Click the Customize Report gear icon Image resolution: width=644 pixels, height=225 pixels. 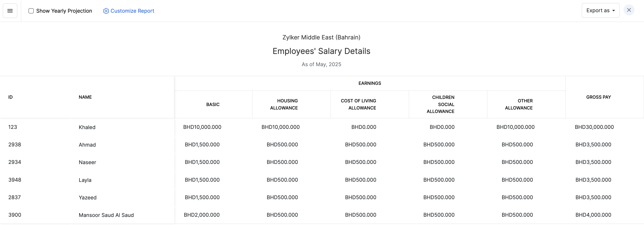[x=106, y=11]
